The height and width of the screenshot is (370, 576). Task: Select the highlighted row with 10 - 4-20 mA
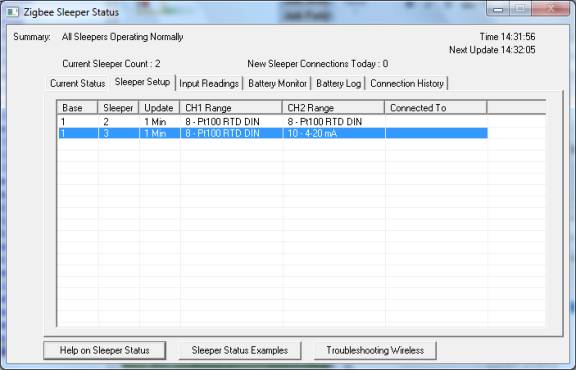point(273,133)
